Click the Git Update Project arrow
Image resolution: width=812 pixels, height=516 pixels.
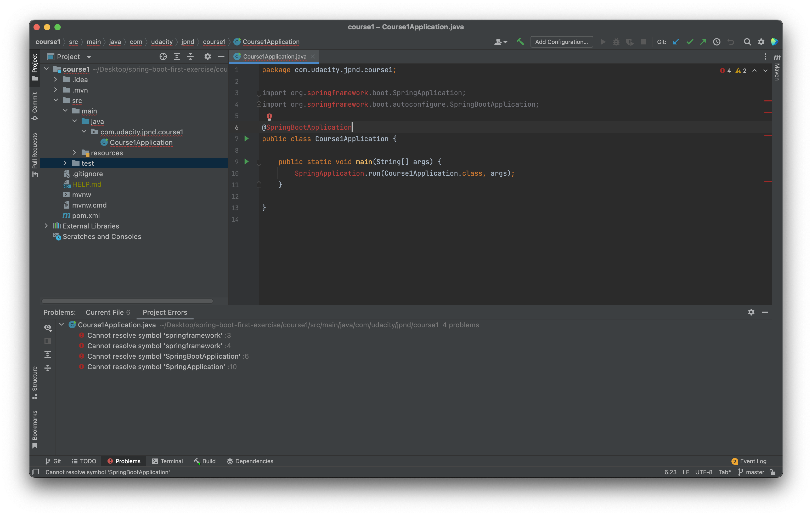[676, 42]
